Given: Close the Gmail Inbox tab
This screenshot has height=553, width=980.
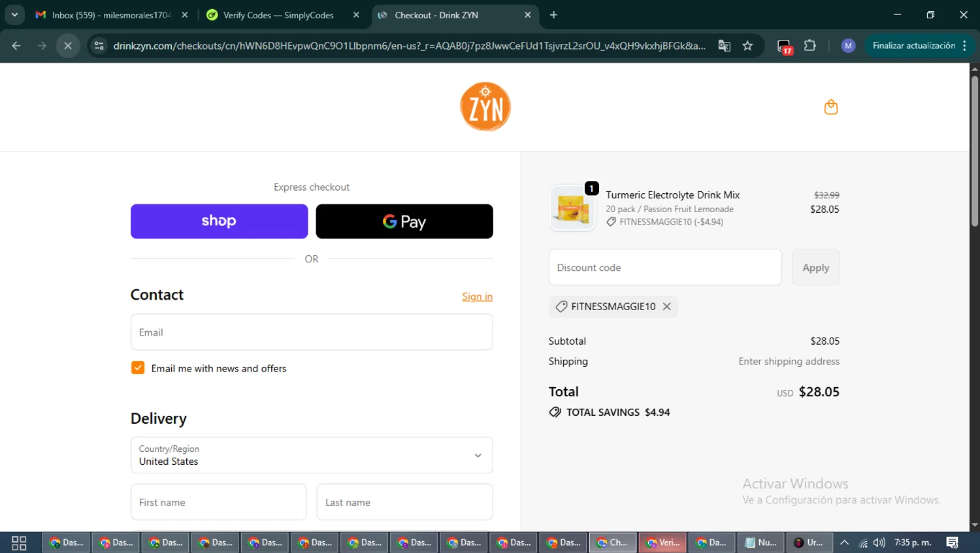Looking at the screenshot, I should (x=185, y=15).
